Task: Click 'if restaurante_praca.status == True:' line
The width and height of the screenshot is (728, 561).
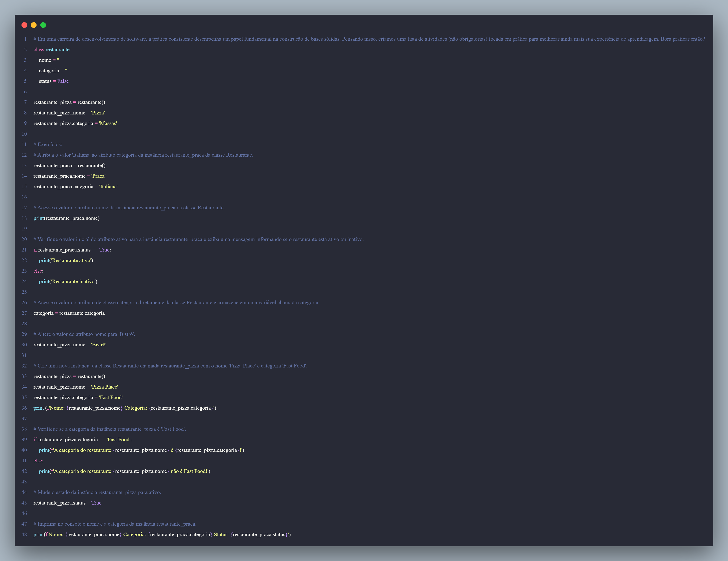Action: [x=72, y=250]
